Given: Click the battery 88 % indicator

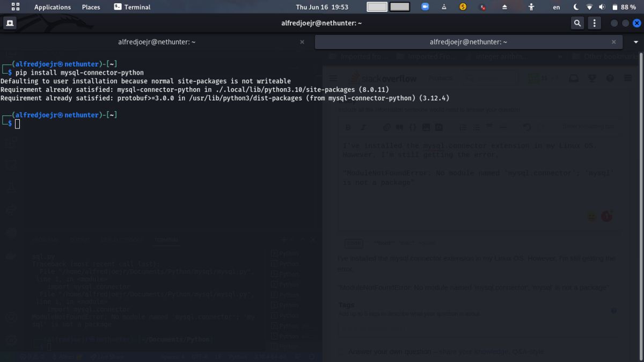Looking at the screenshot, I should (623, 7).
